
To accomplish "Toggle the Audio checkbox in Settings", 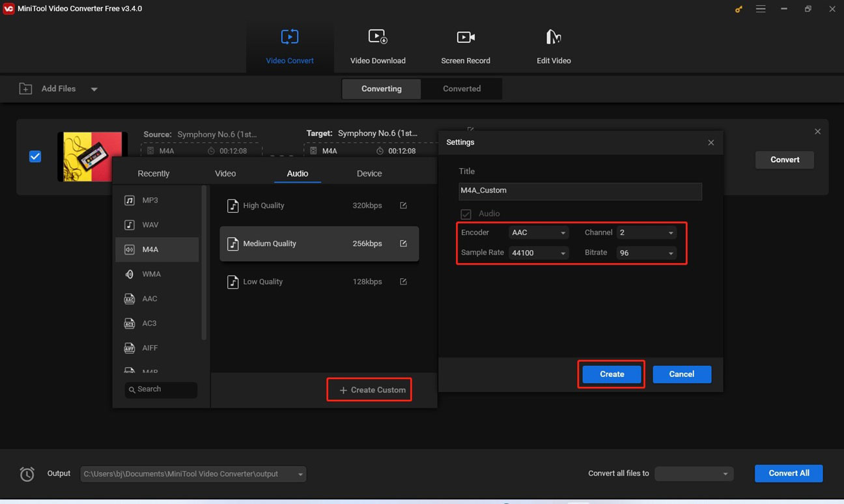I will pyautogui.click(x=466, y=214).
